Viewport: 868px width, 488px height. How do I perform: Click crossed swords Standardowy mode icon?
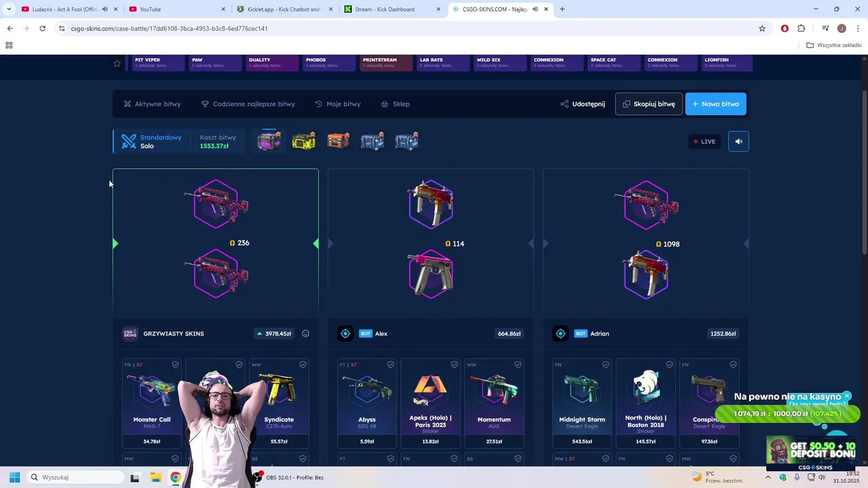[x=129, y=141]
